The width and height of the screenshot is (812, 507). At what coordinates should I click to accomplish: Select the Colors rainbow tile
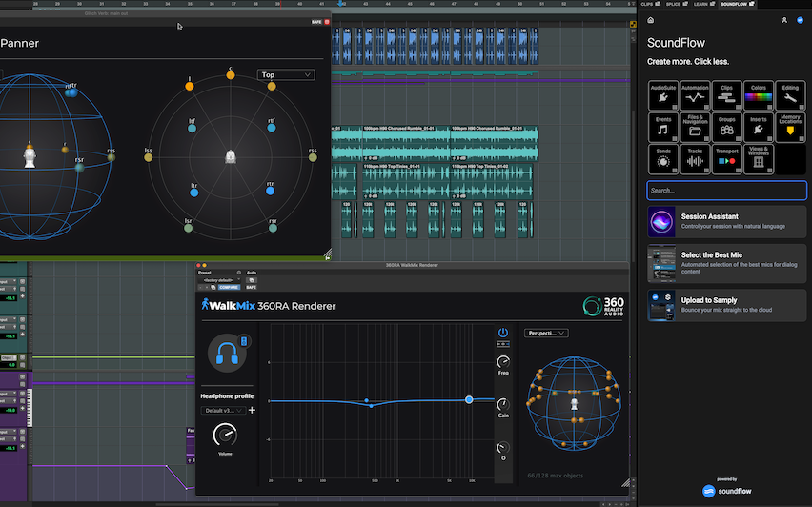(x=759, y=95)
